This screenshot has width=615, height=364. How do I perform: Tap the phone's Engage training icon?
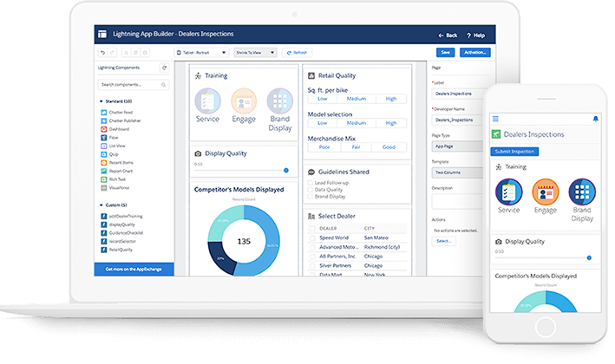coord(546,192)
